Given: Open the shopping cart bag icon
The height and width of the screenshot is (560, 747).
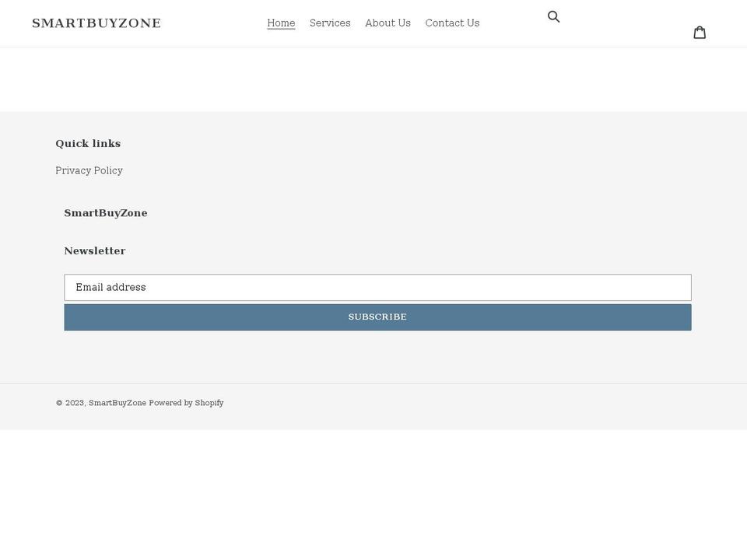Looking at the screenshot, I should coord(700,33).
